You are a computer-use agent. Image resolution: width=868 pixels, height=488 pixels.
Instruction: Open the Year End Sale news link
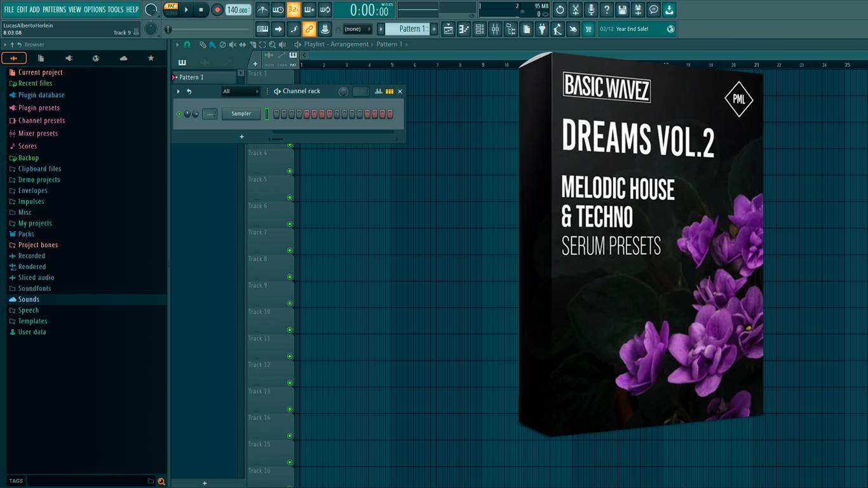coord(637,29)
